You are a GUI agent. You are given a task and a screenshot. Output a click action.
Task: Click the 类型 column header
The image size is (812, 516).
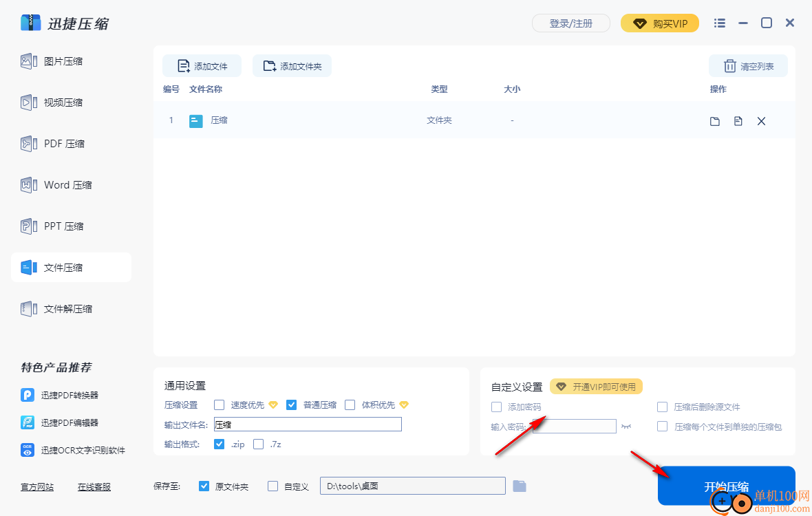pos(439,89)
